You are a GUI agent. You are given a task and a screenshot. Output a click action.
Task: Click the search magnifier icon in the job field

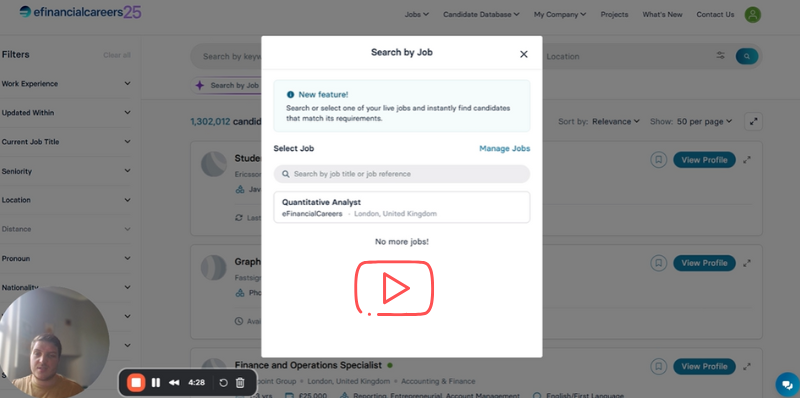pyautogui.click(x=286, y=174)
